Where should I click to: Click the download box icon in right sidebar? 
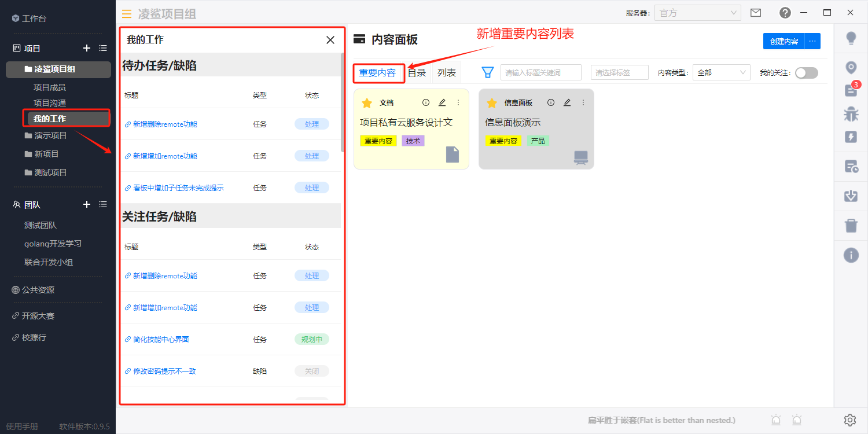coord(851,196)
